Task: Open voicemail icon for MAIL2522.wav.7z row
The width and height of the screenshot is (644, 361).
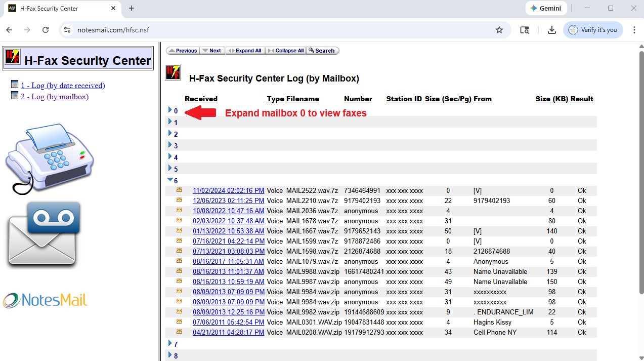Action: [179, 190]
